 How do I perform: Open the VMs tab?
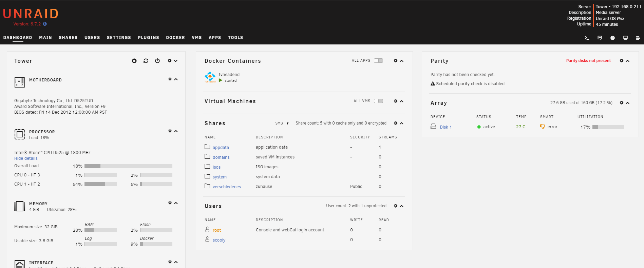[x=197, y=38]
